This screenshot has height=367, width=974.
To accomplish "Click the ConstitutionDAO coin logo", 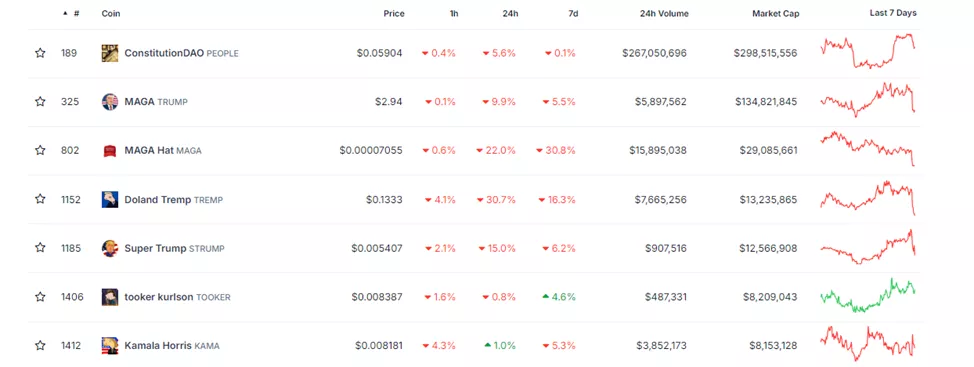I will tap(110, 53).
